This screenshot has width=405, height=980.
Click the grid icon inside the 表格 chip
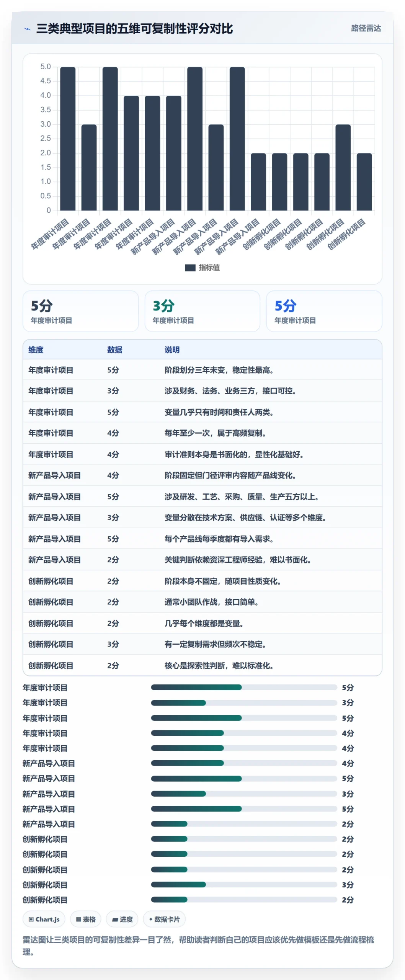click(78, 919)
